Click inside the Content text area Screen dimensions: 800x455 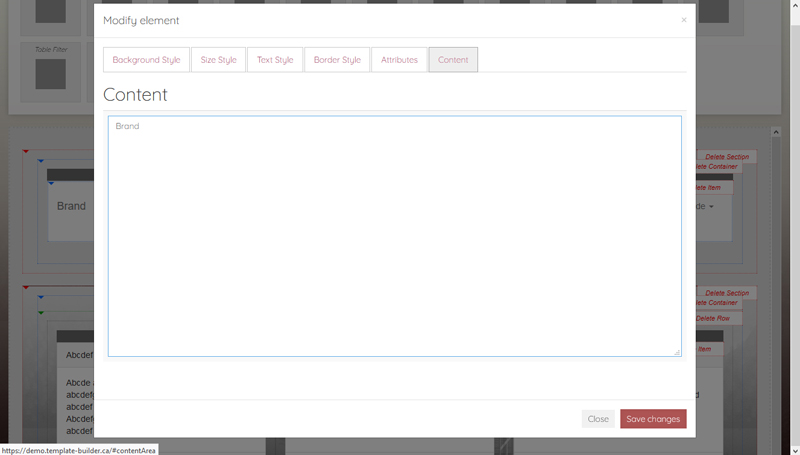point(395,236)
